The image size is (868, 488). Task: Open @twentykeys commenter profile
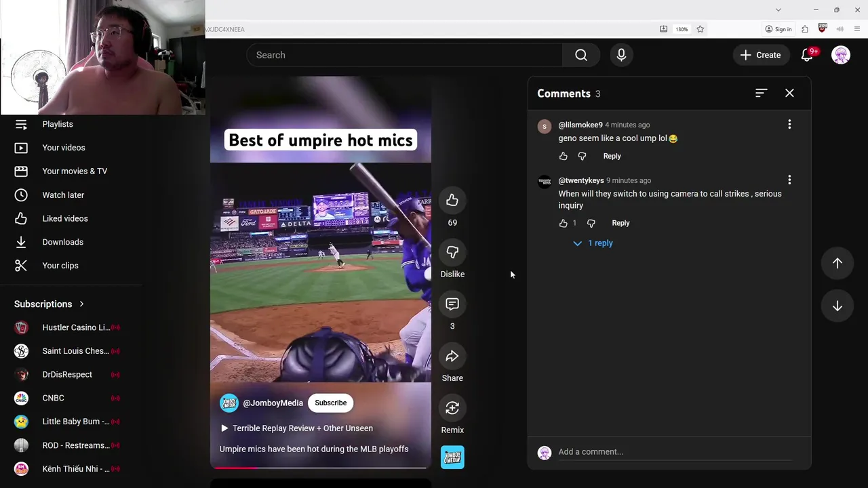click(581, 180)
